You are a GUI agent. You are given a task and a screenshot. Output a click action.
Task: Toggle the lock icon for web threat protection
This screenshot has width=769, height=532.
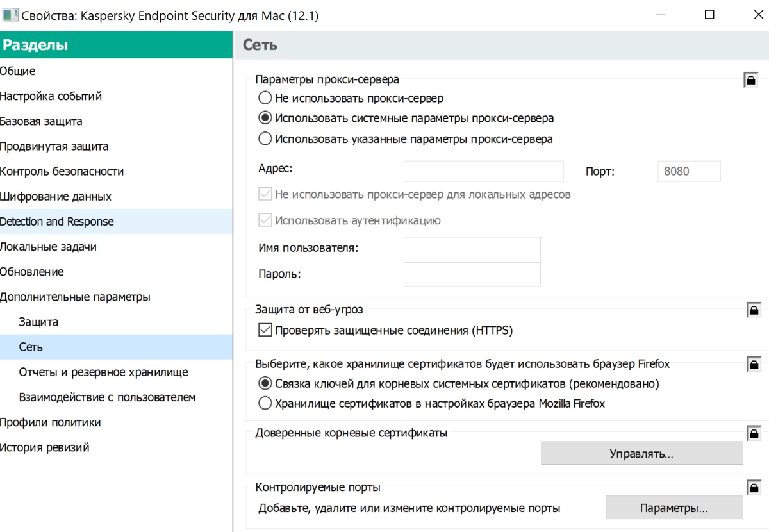tap(754, 310)
